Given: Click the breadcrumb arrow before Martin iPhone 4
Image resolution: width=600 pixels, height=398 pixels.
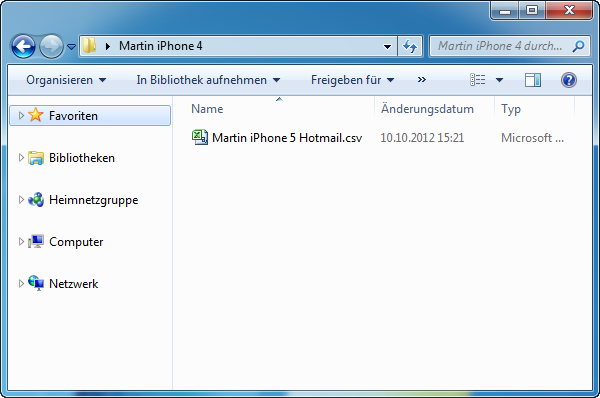Looking at the screenshot, I should point(108,46).
